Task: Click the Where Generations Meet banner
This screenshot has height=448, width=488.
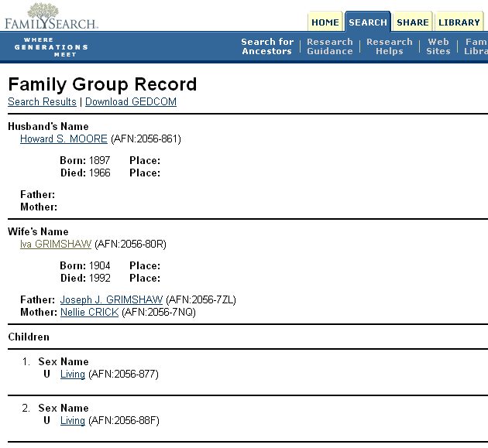Action: click(50, 47)
